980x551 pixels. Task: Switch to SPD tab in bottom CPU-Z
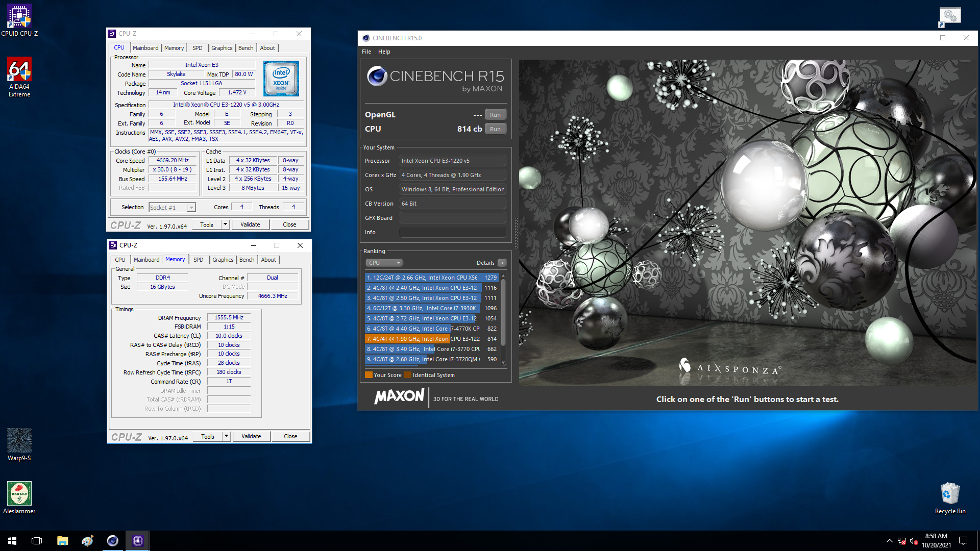199,260
